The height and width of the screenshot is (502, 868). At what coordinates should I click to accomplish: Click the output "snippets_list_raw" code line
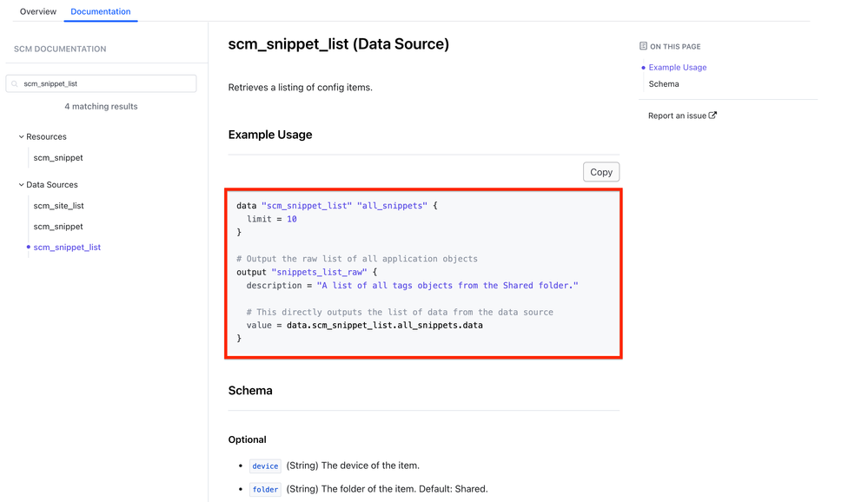307,273
